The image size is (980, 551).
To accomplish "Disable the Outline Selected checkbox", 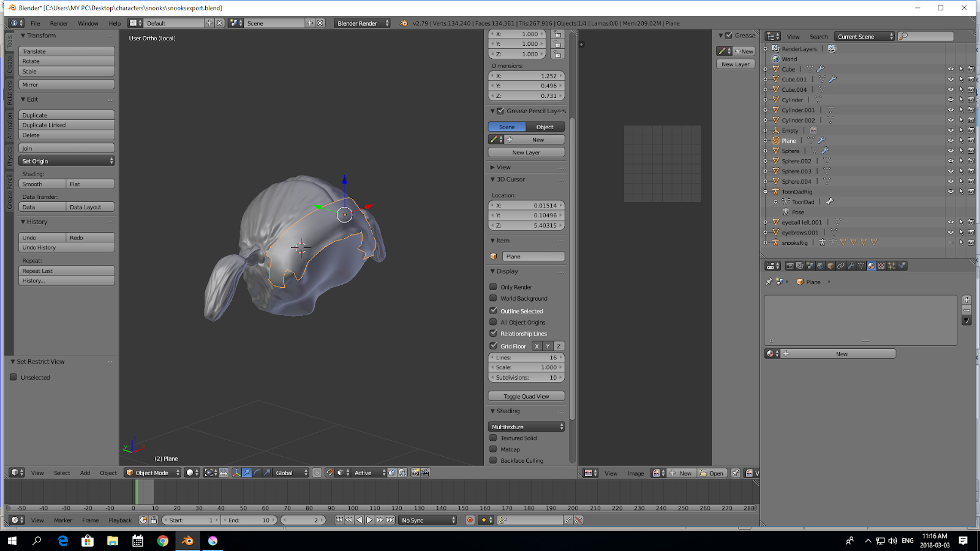I will [493, 310].
